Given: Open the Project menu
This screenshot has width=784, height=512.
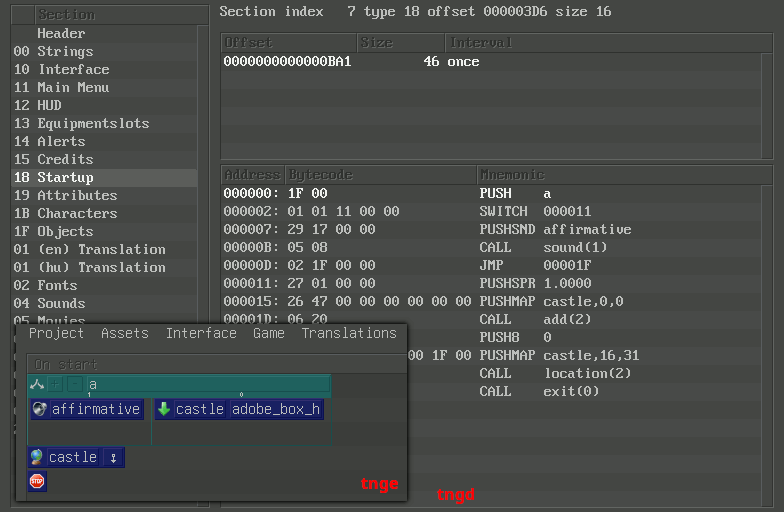Looking at the screenshot, I should tap(56, 333).
